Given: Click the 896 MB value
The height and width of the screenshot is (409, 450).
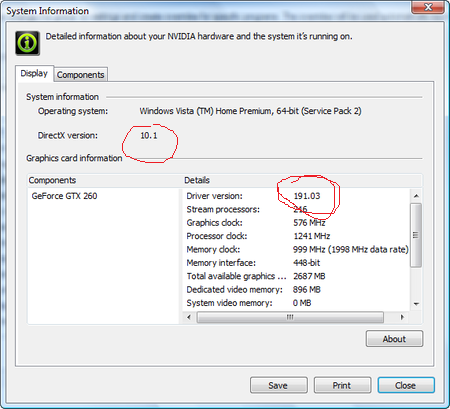Looking at the screenshot, I should (307, 289).
